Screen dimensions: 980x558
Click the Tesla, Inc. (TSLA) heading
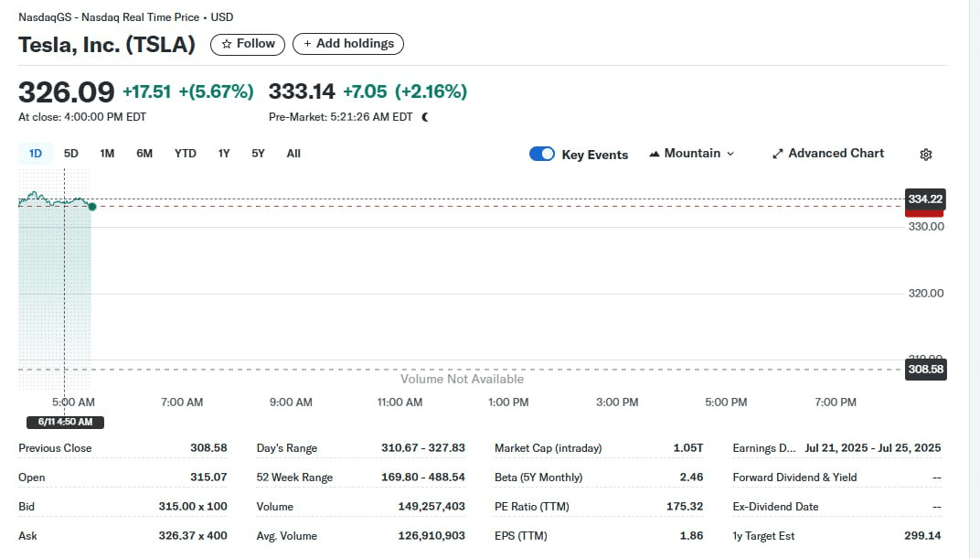(107, 45)
